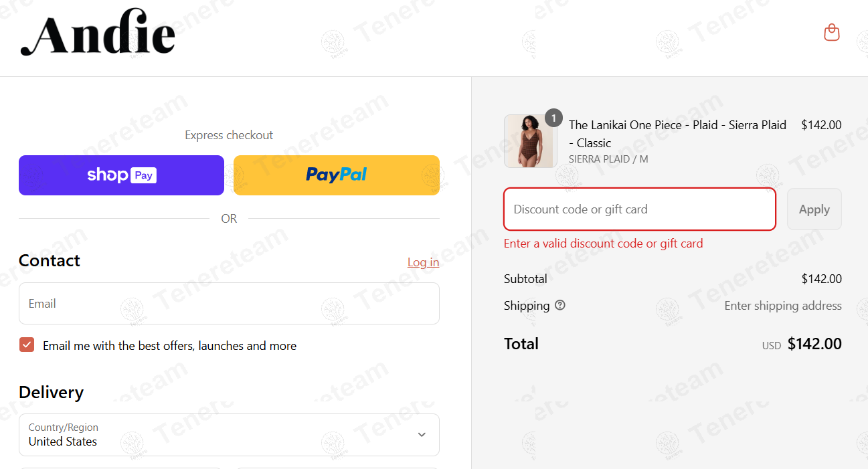The width and height of the screenshot is (868, 469).
Task: Open the shopping bag icon
Action: tap(832, 32)
